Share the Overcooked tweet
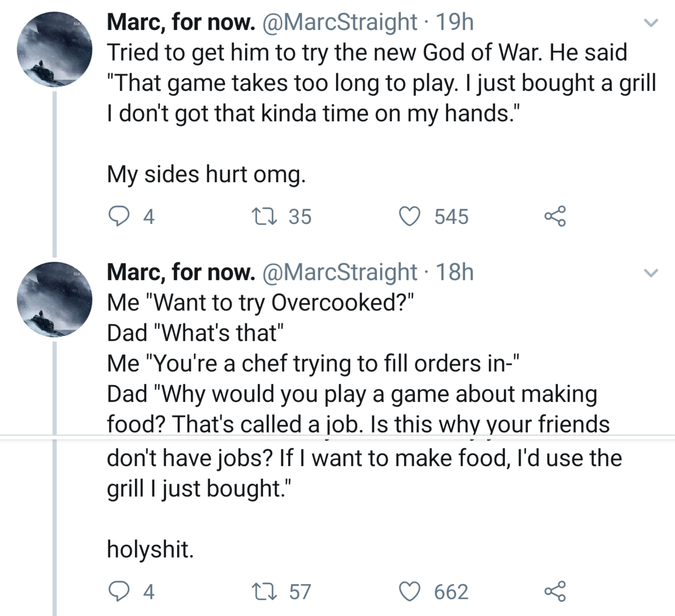The width and height of the screenshot is (675, 616). (x=555, y=591)
